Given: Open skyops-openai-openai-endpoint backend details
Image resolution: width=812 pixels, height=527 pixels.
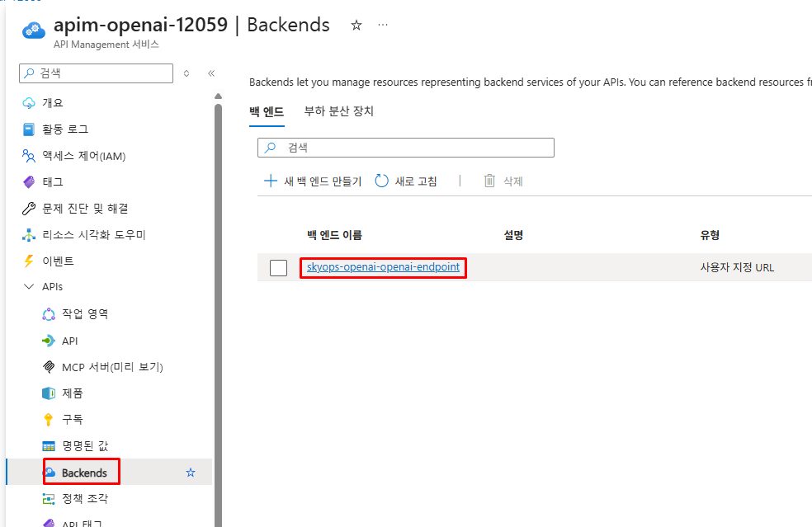Looking at the screenshot, I should click(383, 266).
